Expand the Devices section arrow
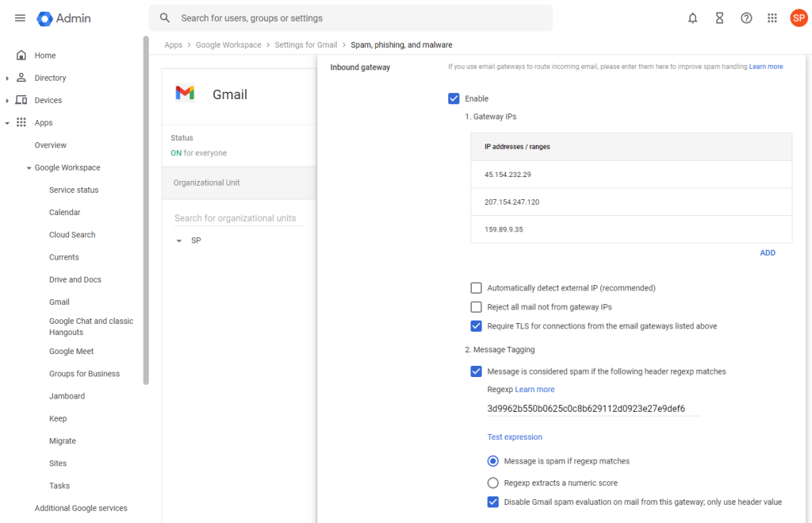This screenshot has width=812, height=523. (x=7, y=101)
